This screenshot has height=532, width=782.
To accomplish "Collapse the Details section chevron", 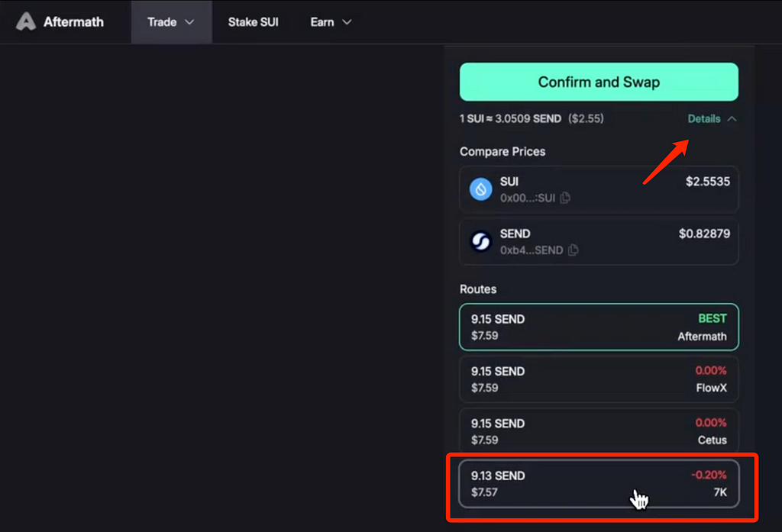I will coord(732,119).
